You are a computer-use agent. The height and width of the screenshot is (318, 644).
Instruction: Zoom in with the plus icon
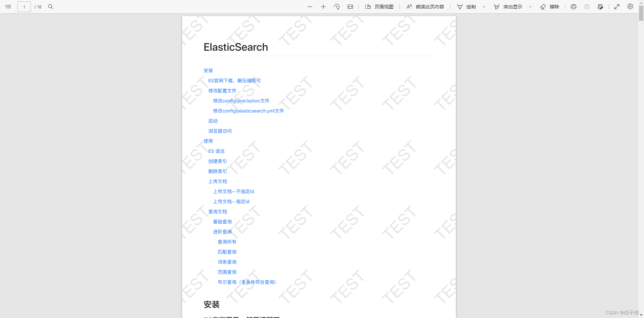pos(323,7)
